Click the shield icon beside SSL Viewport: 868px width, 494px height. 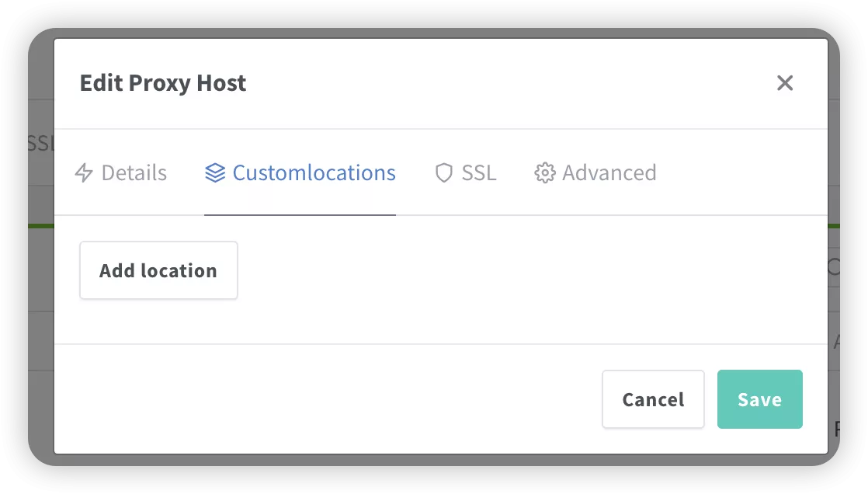tap(443, 172)
